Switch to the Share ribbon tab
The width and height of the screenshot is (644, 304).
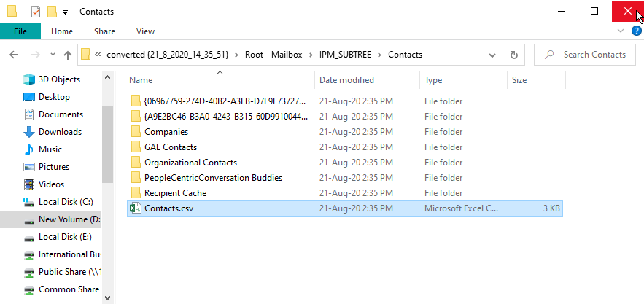[x=104, y=31]
